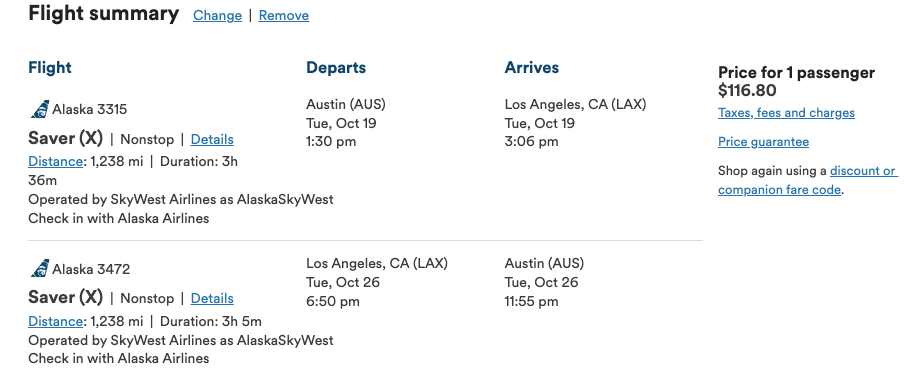The image size is (906, 372).
Task: Open the discount or companion fare code link
Action: [807, 180]
